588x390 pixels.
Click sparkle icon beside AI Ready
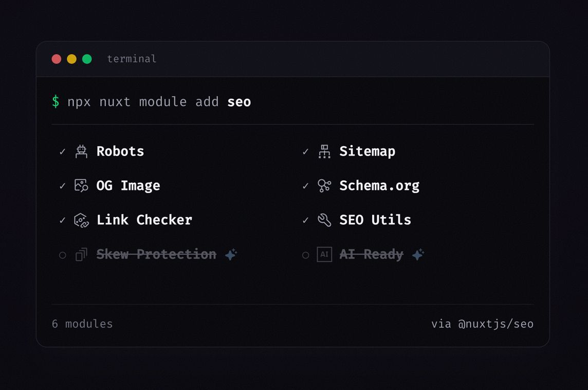[418, 254]
